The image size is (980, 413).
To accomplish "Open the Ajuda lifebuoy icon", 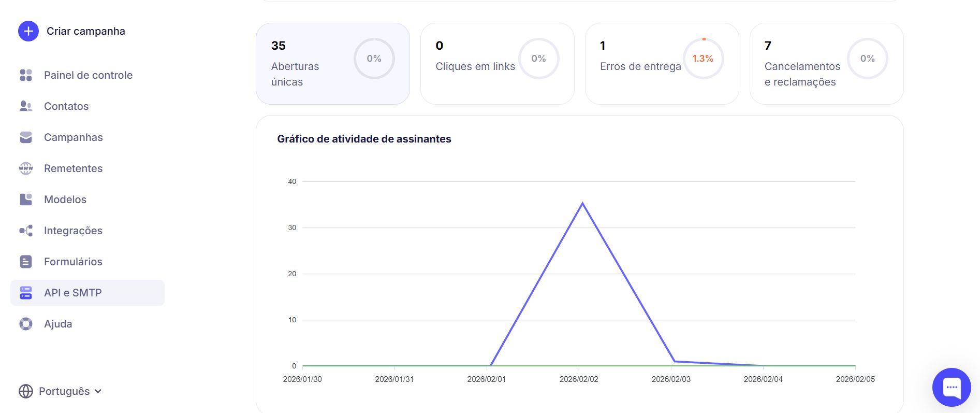I will point(26,324).
